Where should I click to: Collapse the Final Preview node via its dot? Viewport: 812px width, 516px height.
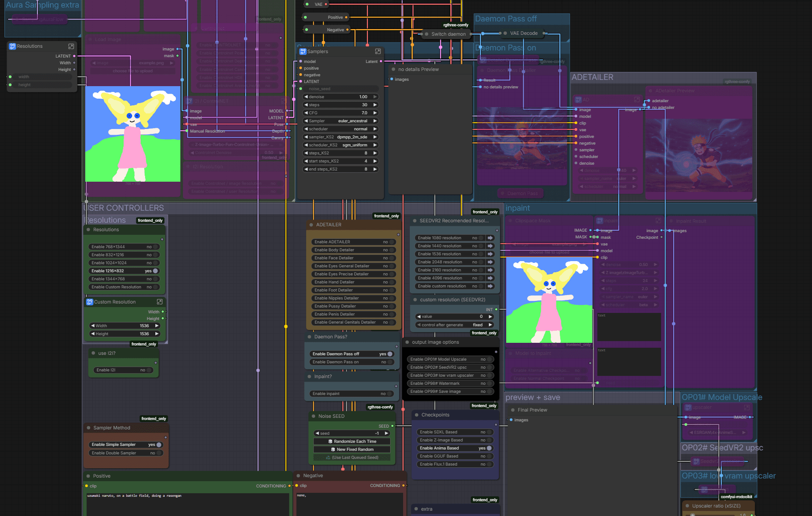click(512, 410)
